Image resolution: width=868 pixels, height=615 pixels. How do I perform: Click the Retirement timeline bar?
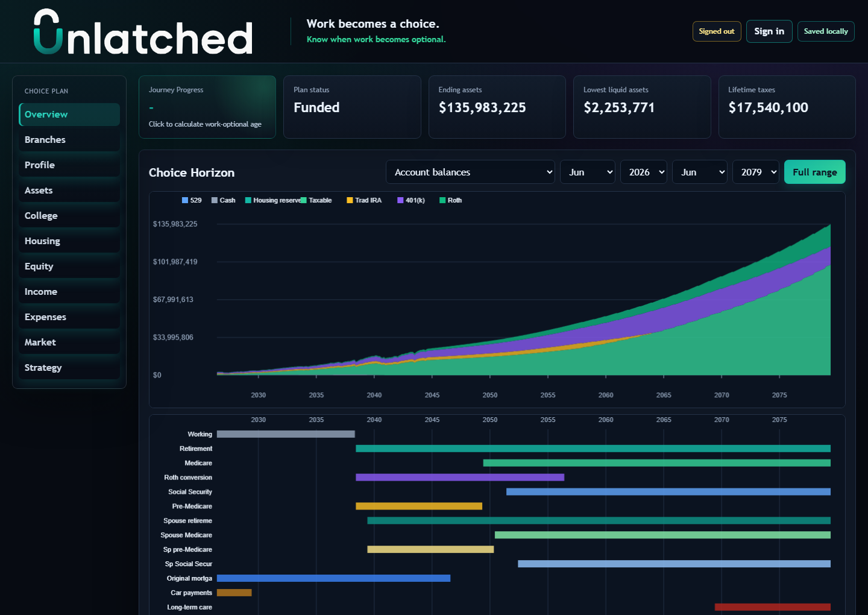point(593,449)
